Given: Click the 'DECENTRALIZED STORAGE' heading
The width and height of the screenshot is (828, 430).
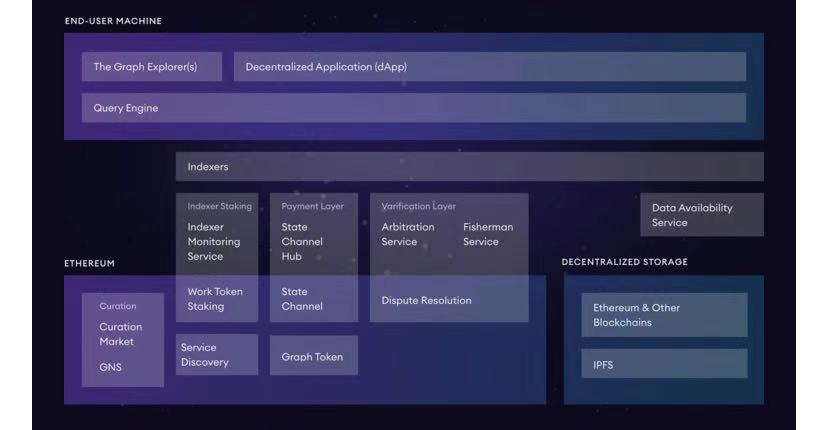Looking at the screenshot, I should (624, 262).
